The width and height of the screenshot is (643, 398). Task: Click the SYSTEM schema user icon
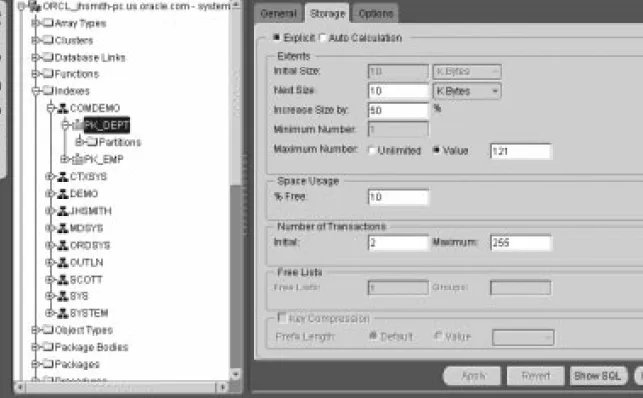(63, 313)
